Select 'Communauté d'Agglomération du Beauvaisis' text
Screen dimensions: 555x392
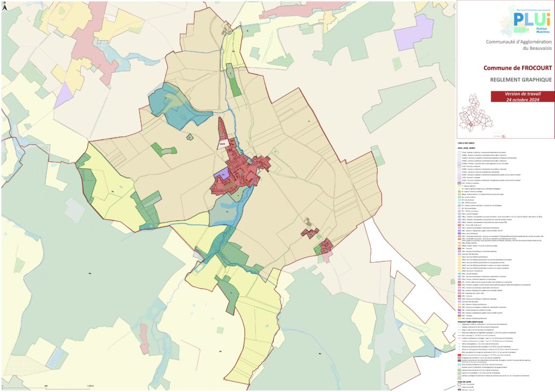pos(519,44)
